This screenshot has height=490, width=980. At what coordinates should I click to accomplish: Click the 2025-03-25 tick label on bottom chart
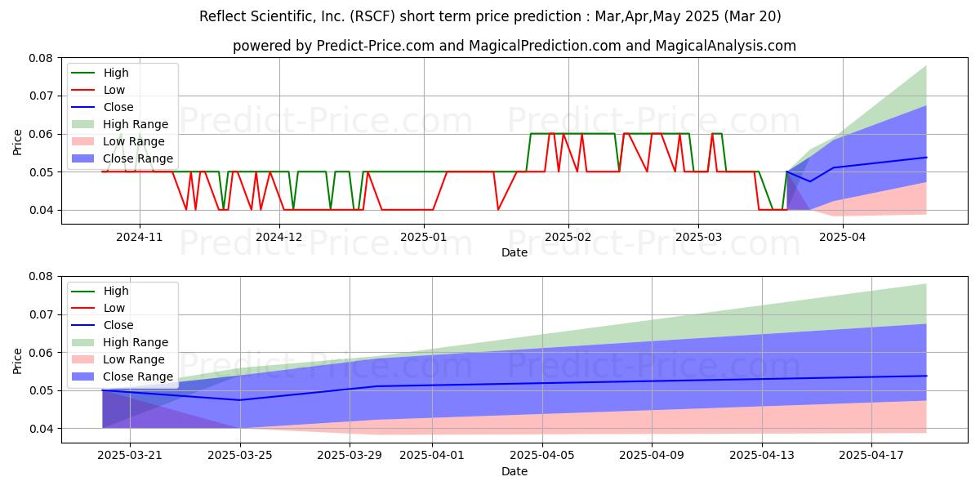240,455
